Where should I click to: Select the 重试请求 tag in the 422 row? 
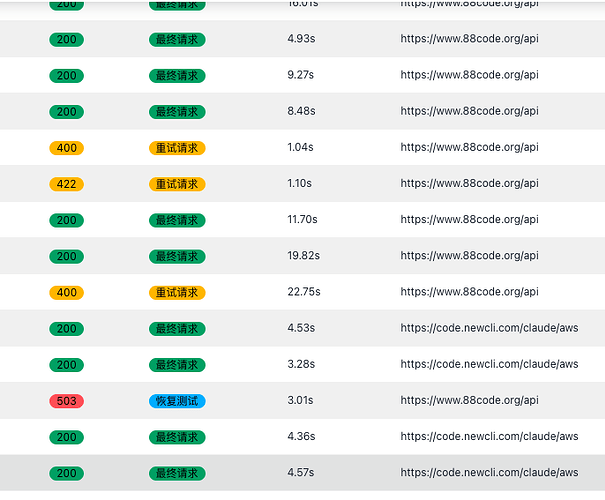[x=177, y=184]
